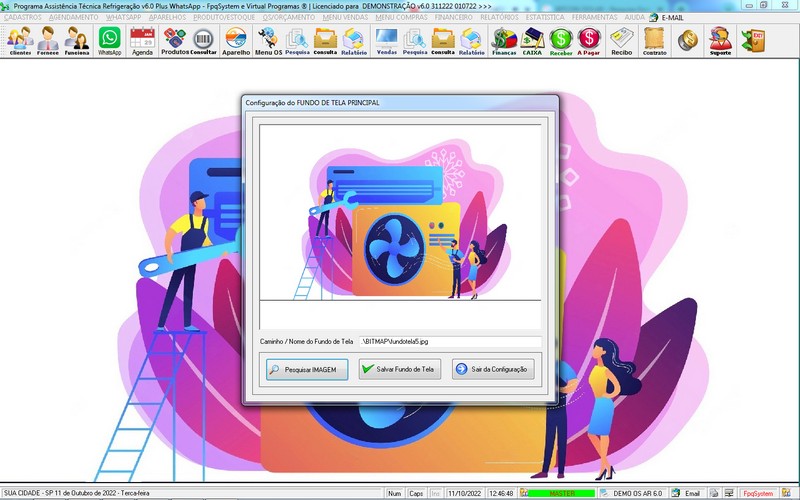Click the Caminho / Nome do Fundo path field

point(450,342)
